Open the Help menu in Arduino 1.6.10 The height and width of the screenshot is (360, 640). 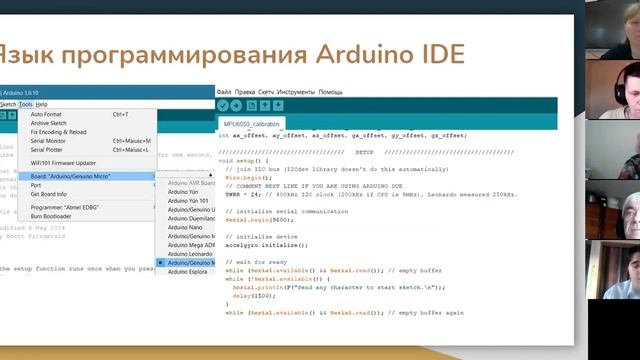click(x=42, y=104)
